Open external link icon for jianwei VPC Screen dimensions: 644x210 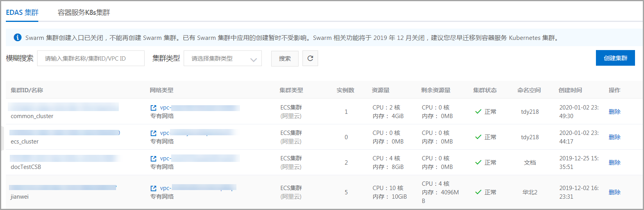point(154,188)
